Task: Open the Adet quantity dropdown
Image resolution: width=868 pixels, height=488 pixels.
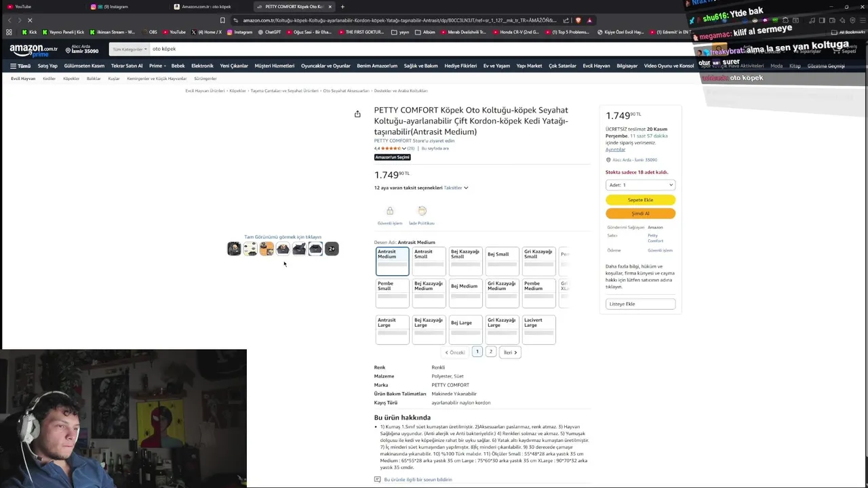Action: [640, 185]
